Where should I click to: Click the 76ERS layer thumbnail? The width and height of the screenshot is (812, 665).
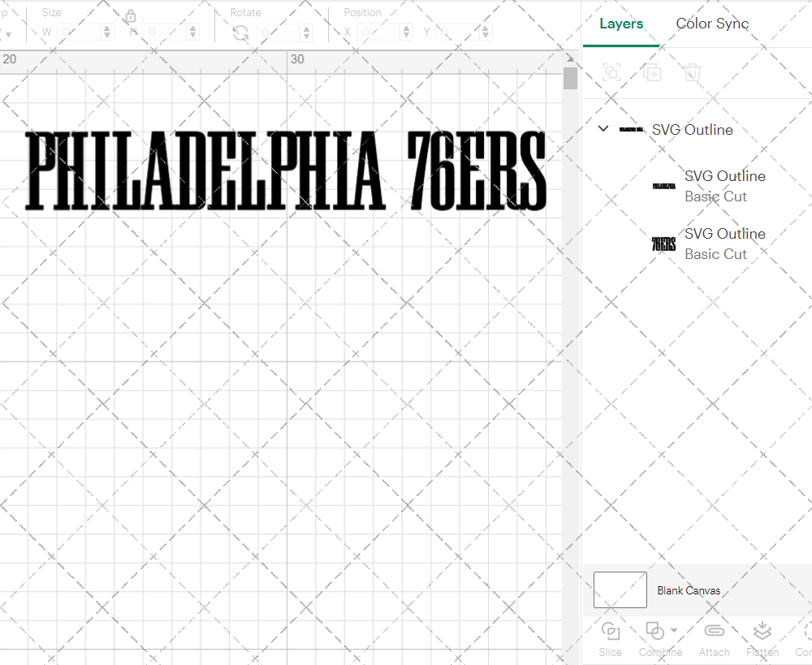click(664, 244)
